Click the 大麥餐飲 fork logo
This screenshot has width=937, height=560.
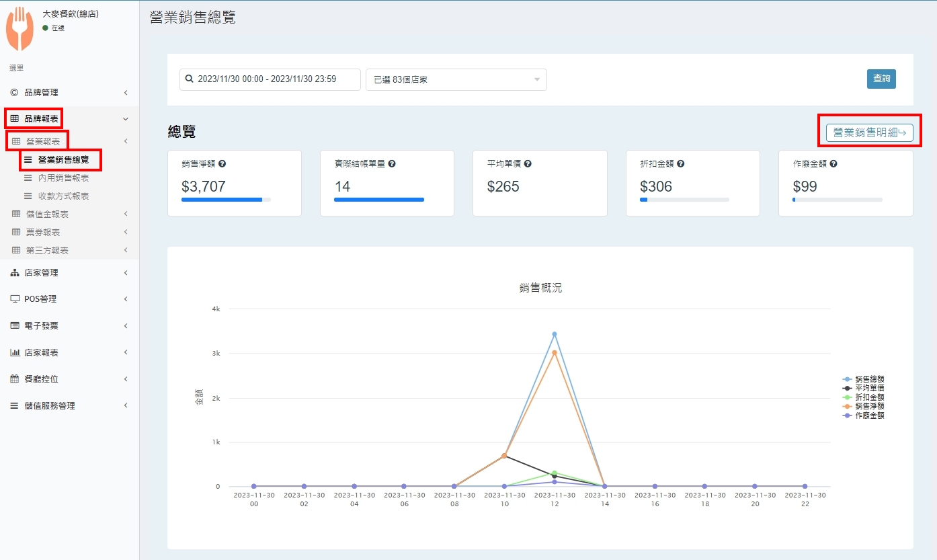20,28
